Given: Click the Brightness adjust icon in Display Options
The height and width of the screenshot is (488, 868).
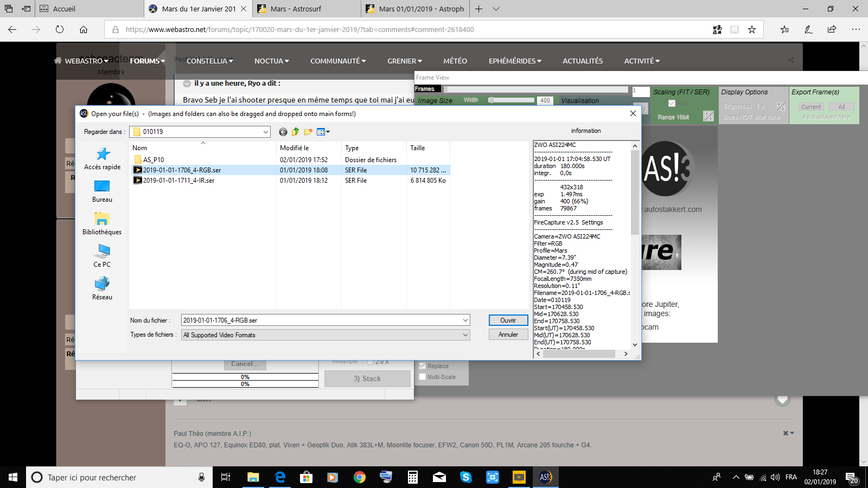Looking at the screenshot, I should (x=781, y=106).
